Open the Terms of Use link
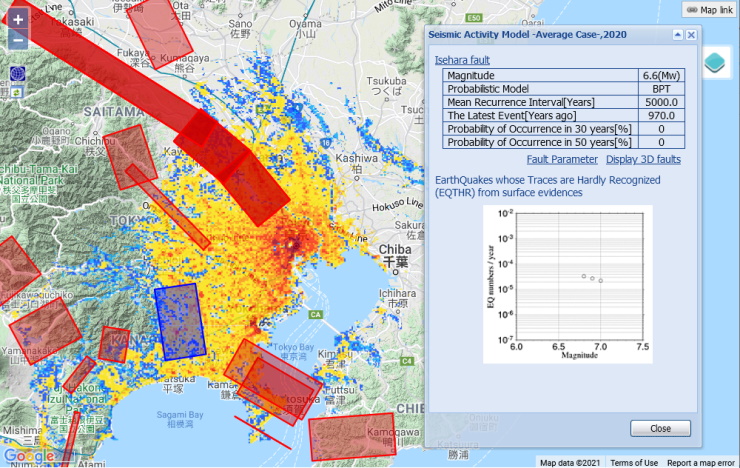 click(x=634, y=462)
